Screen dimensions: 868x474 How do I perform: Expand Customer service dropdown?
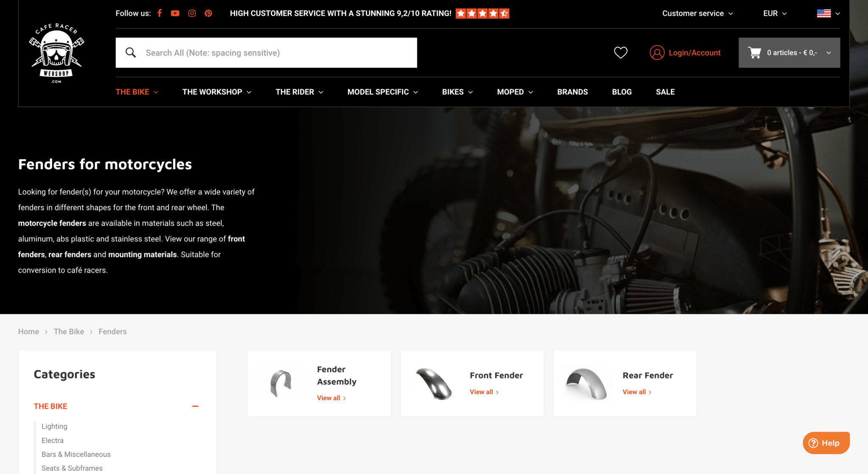pos(697,13)
